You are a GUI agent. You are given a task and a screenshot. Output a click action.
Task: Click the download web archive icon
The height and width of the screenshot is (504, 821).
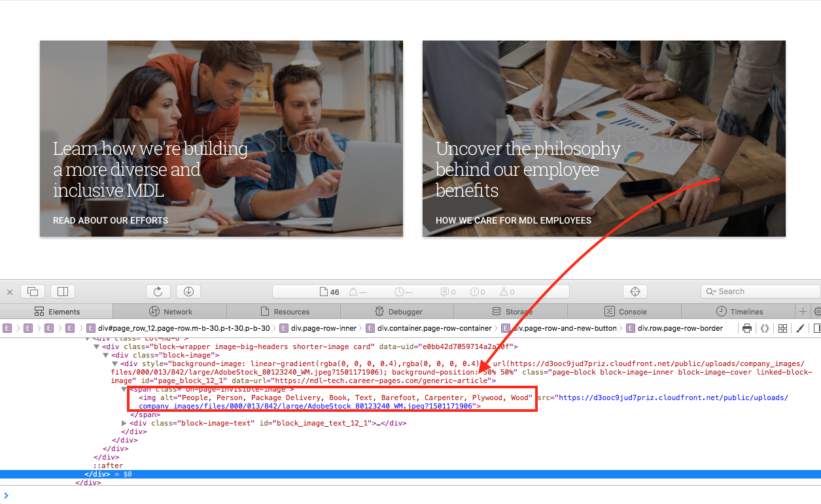188,292
